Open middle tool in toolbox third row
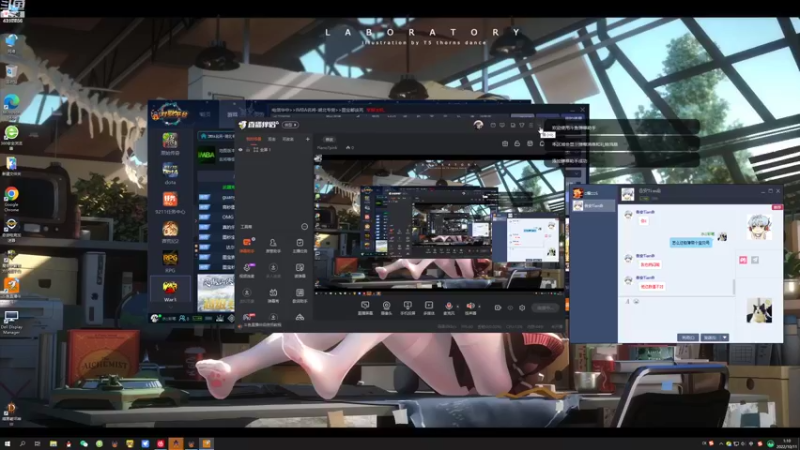Screen dimensions: 800x450 pyautogui.click(x=273, y=293)
